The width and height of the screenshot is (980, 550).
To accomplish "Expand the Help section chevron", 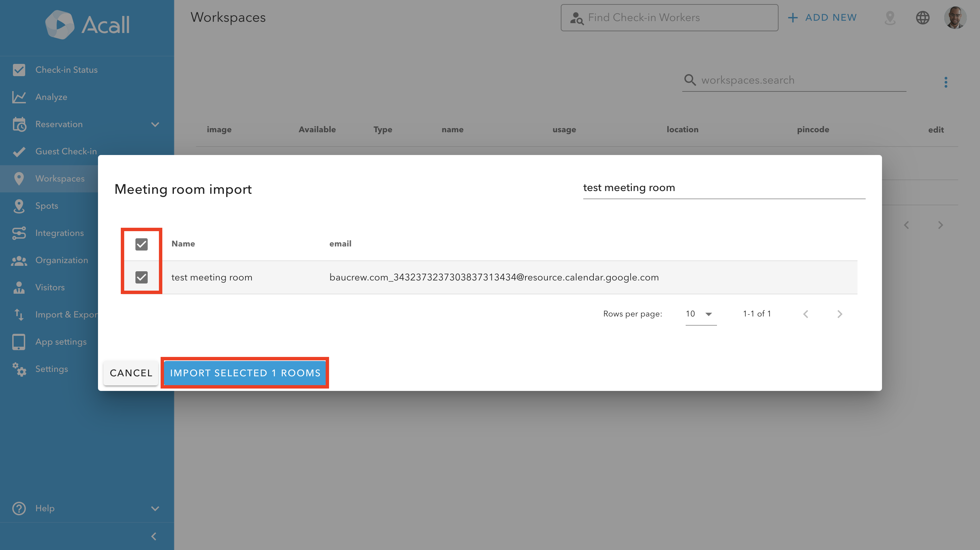I will (155, 508).
